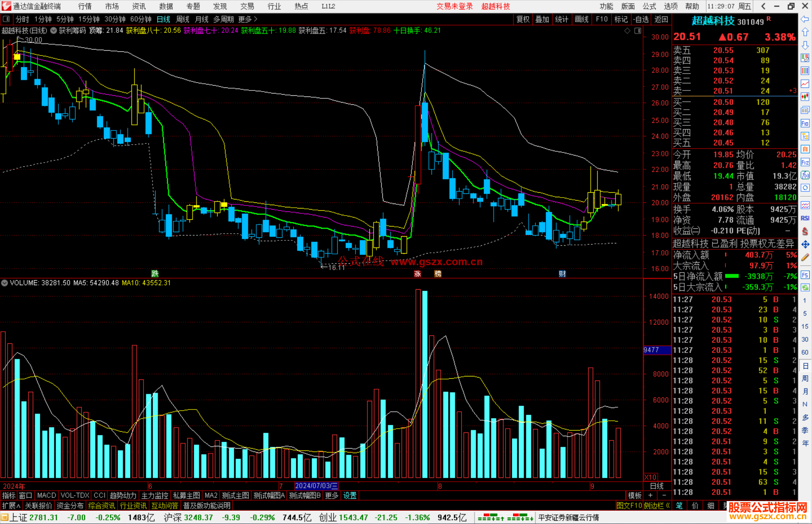Click the back arrow icon in right sidebar

[x=805, y=19]
